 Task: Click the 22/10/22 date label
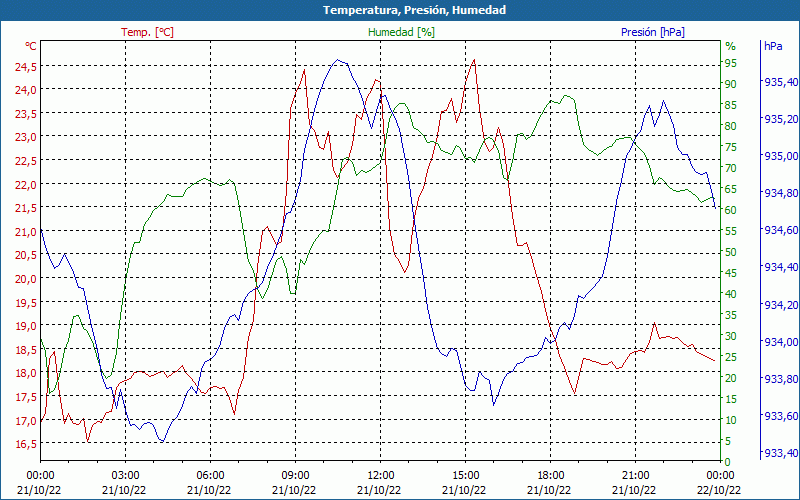[719, 490]
